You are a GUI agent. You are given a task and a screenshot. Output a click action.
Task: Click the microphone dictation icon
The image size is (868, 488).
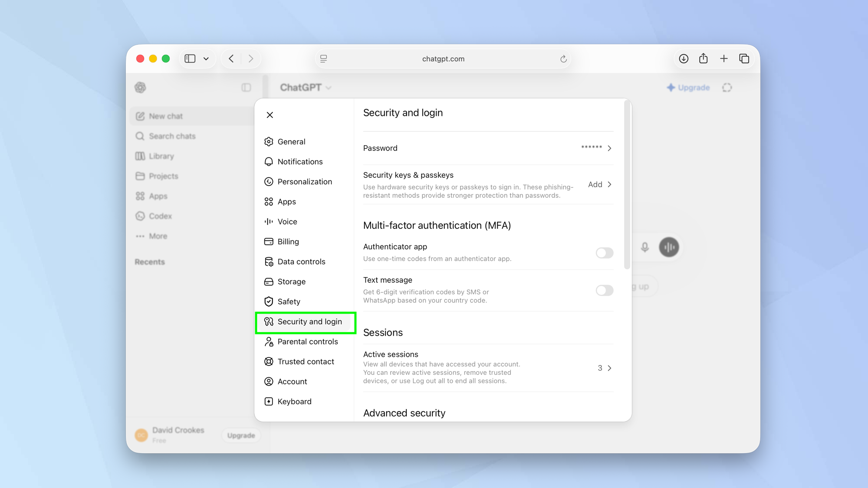[x=645, y=247]
